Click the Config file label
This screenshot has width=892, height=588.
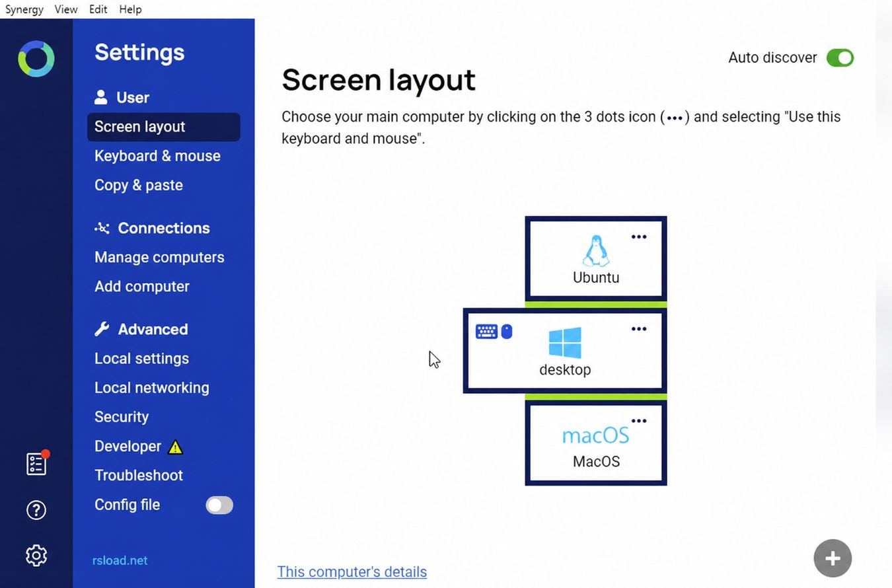point(127,505)
